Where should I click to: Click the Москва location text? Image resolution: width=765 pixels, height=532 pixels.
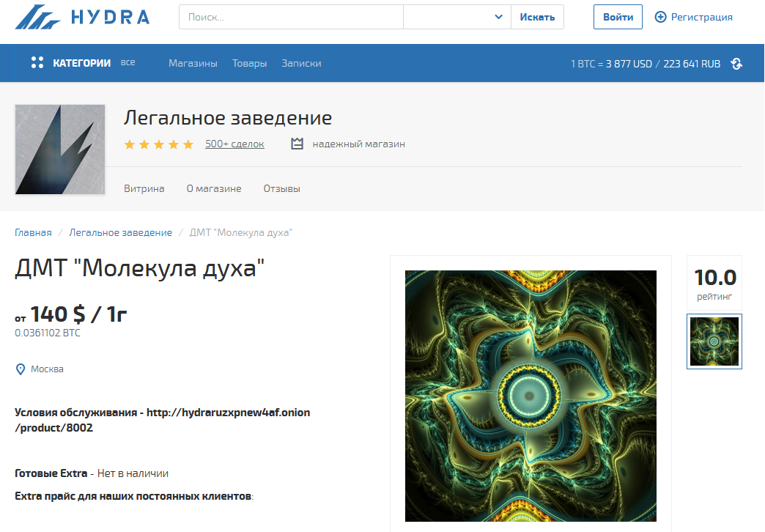pos(47,369)
